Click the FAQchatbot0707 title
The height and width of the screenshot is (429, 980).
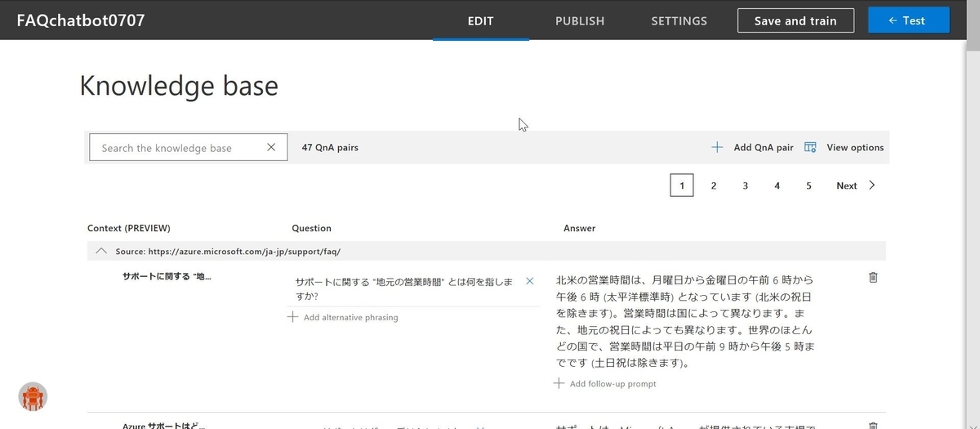click(81, 20)
